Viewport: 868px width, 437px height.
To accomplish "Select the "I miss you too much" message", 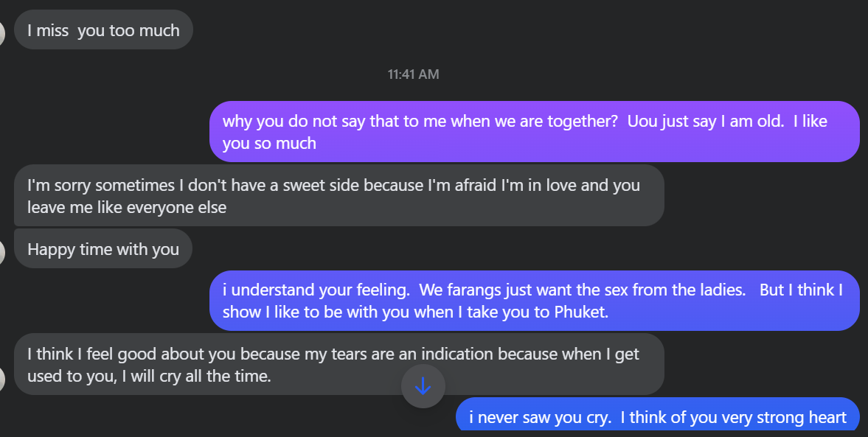I will point(103,30).
